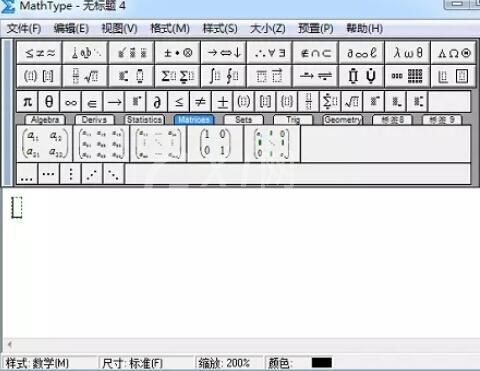This screenshot has height=371, width=480.
Task: Open the subscript and superscript templates palette
Action: click(x=132, y=76)
